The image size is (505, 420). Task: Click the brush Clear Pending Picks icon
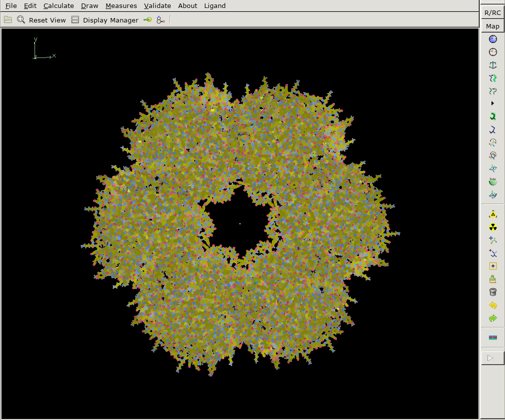(x=493, y=279)
